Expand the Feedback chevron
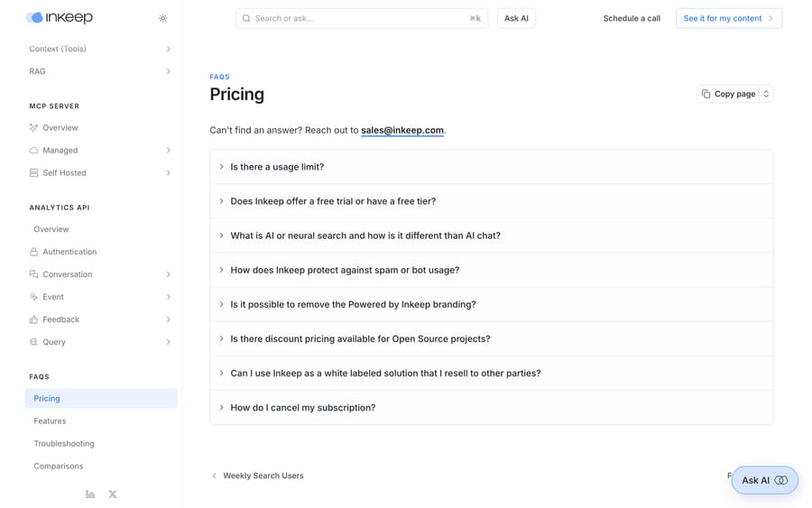812x508 pixels. [x=169, y=319]
